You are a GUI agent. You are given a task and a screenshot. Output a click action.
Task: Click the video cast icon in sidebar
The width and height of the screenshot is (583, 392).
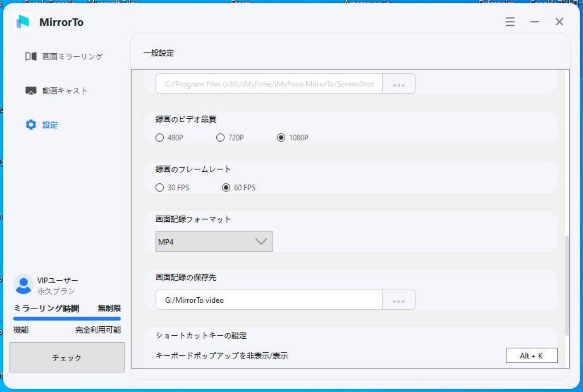[x=31, y=90]
